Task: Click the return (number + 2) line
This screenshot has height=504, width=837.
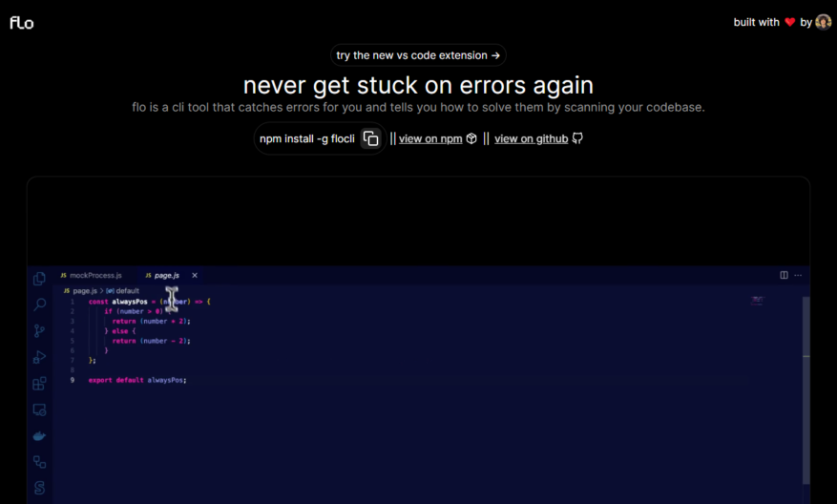Action: pyautogui.click(x=151, y=322)
